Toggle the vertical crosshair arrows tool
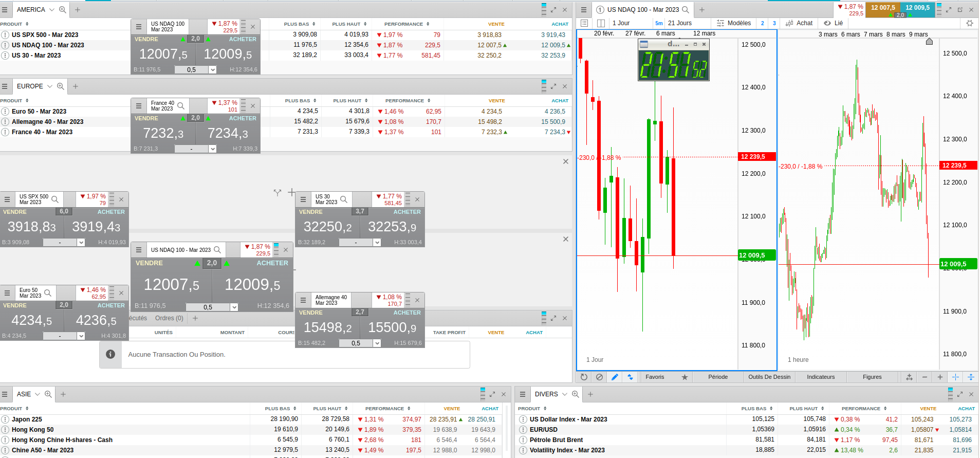Screen dimensions: 980x458 coord(971,377)
